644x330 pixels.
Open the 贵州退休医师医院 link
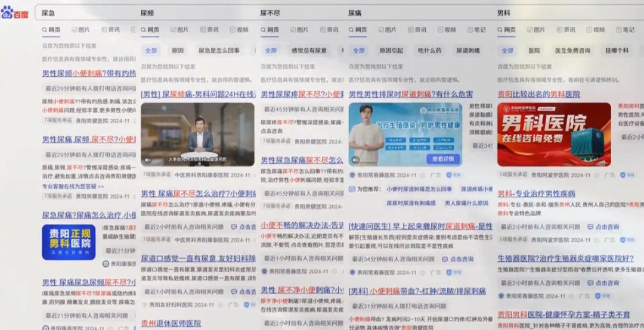(171, 323)
